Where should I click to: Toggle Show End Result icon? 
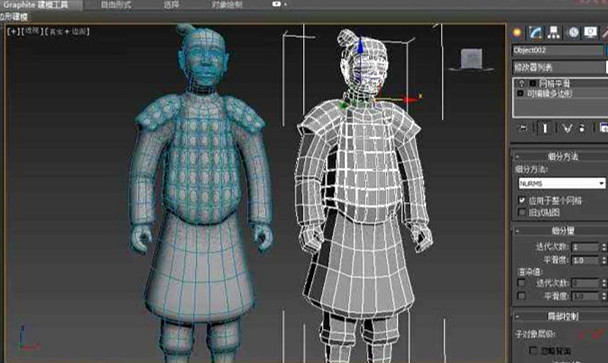tap(544, 128)
